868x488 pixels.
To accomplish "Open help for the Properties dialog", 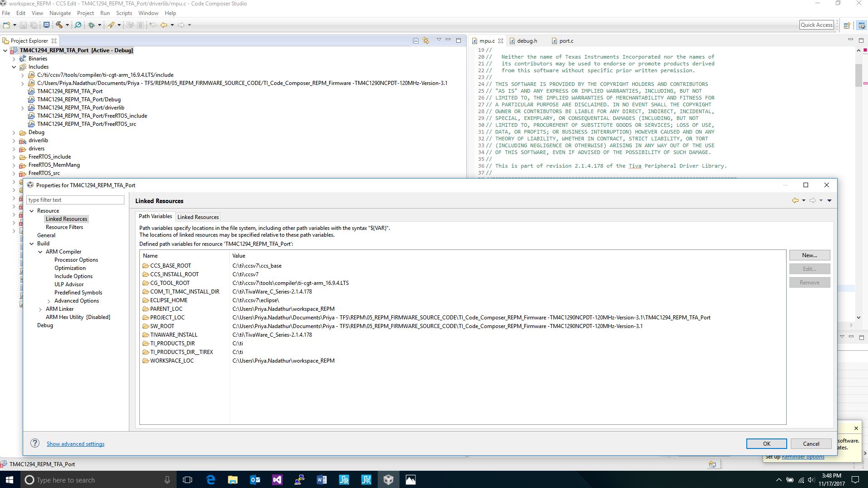I will click(35, 443).
